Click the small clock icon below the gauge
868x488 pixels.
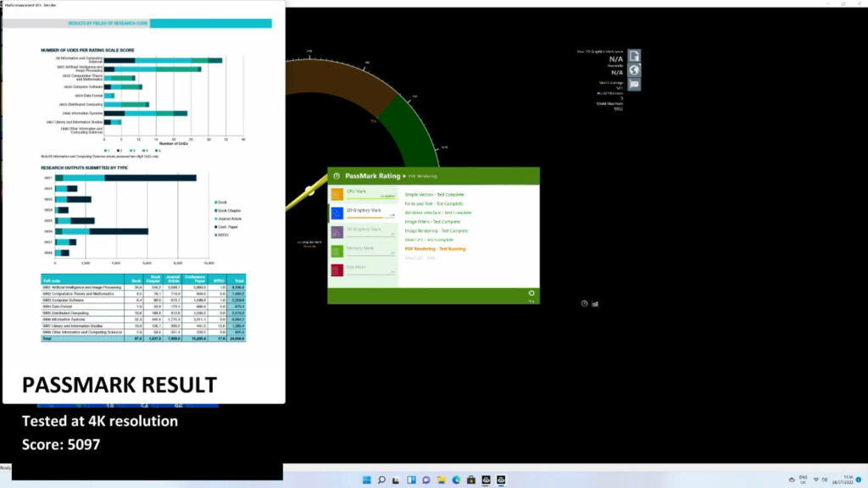coord(584,304)
